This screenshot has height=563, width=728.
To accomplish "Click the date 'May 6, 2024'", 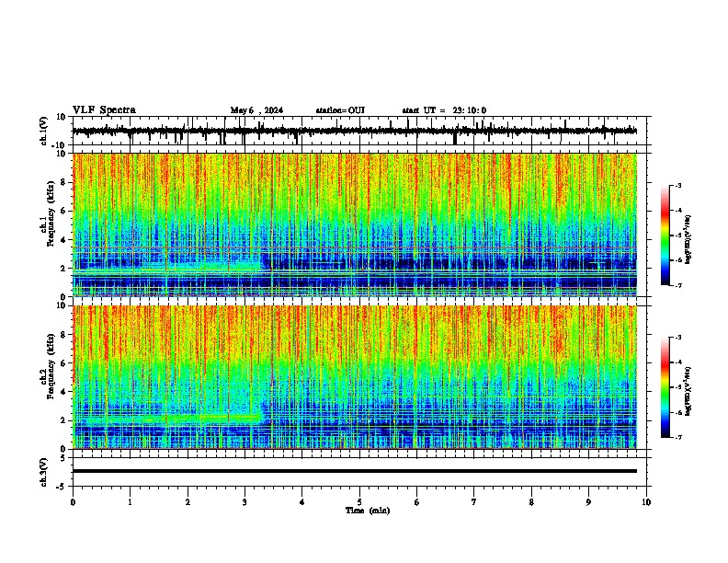I will (x=256, y=110).
